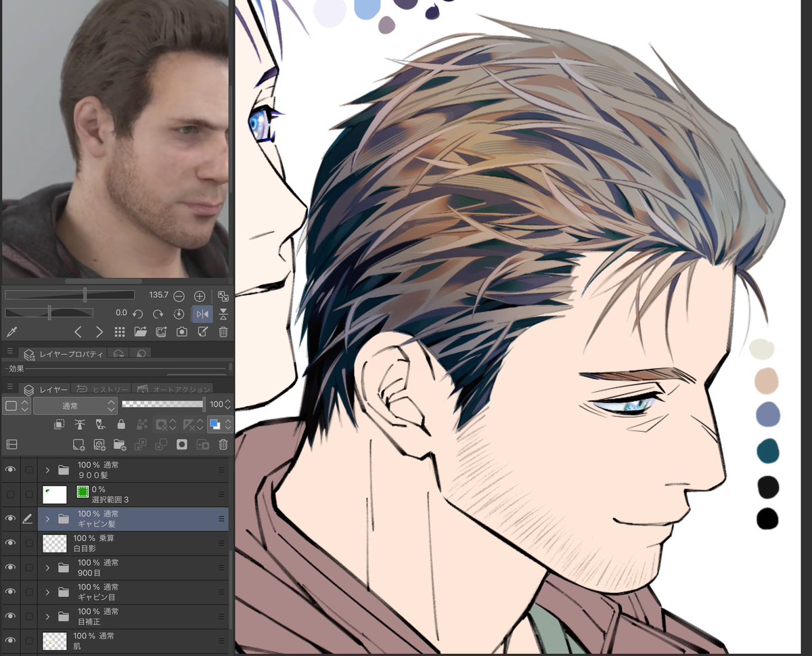
Task: Reset rotation in sub view
Action: tap(179, 314)
